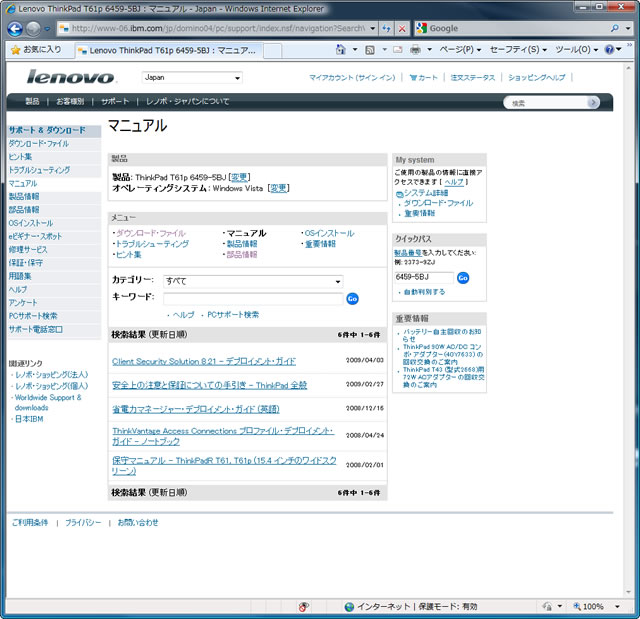640x619 pixels.
Task: Click the Home page icon
Action: pyautogui.click(x=340, y=49)
